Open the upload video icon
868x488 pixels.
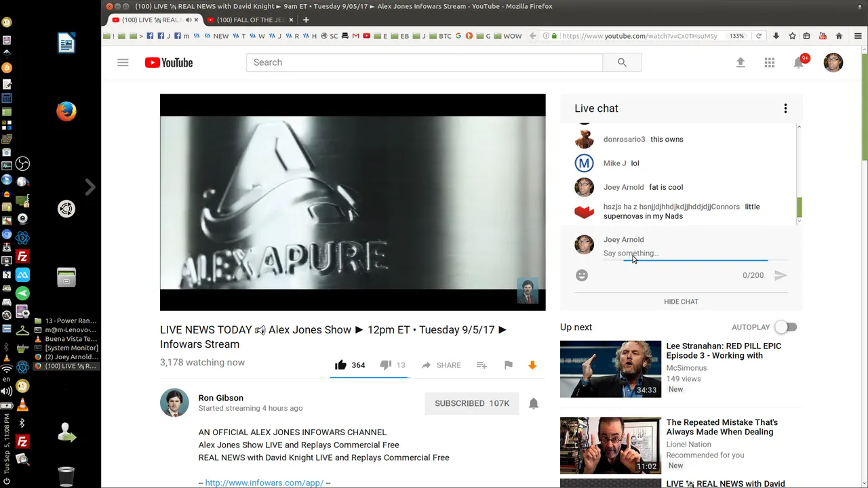[741, 62]
